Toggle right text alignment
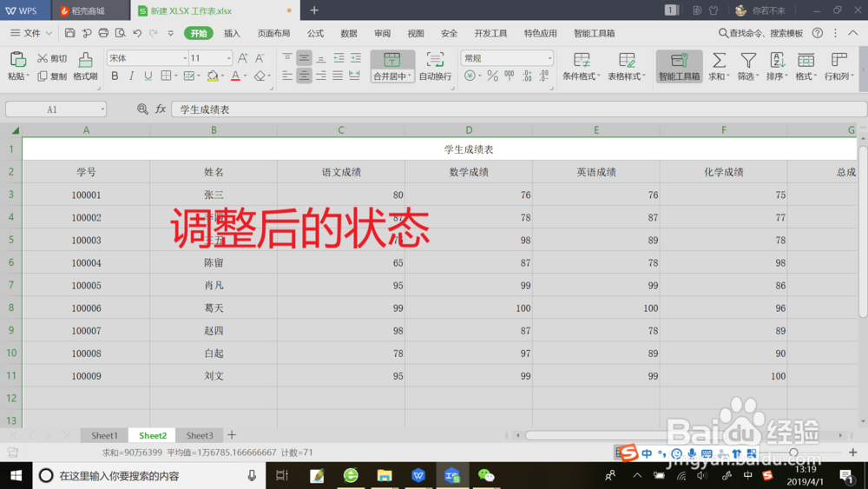Viewport: 868px width, 489px height. click(321, 76)
